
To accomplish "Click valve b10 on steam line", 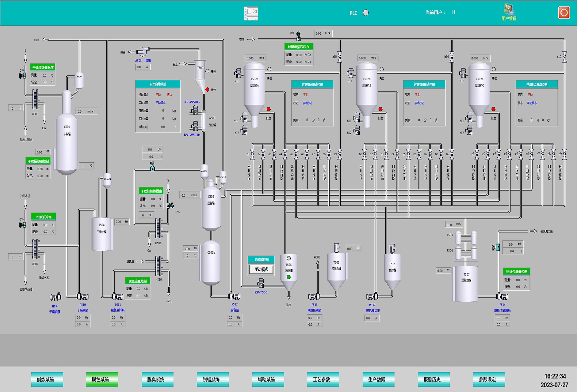I will (452, 57).
